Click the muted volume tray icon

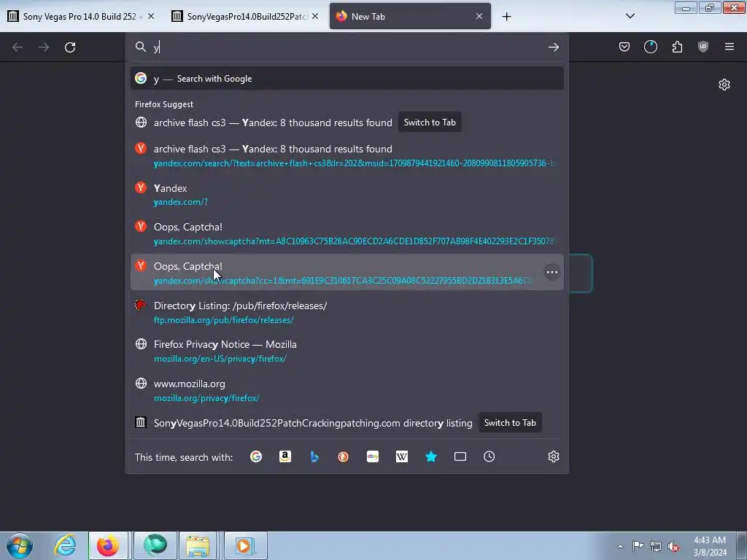point(673,546)
